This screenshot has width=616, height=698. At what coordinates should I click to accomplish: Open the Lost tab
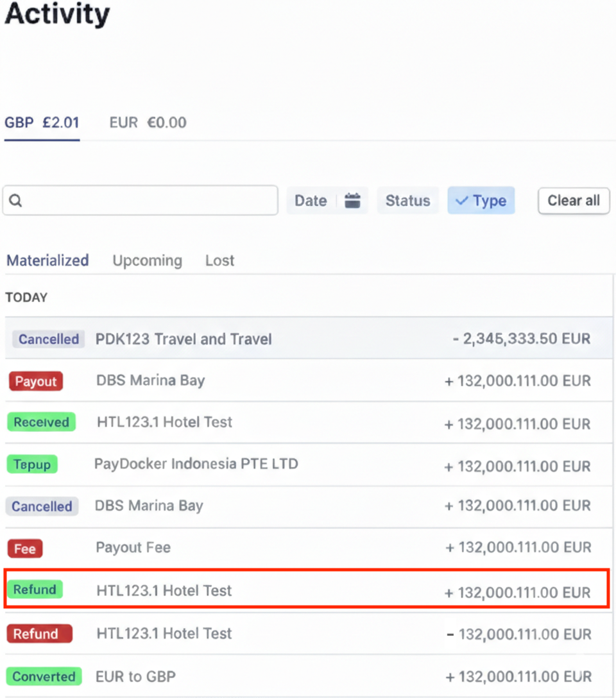[x=219, y=260]
